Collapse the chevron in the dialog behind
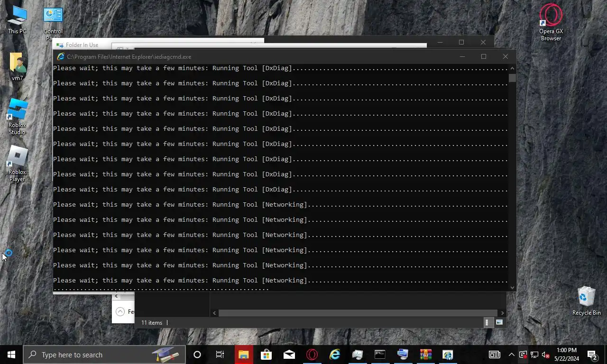Viewport: 607px width, 364px height. [x=120, y=311]
